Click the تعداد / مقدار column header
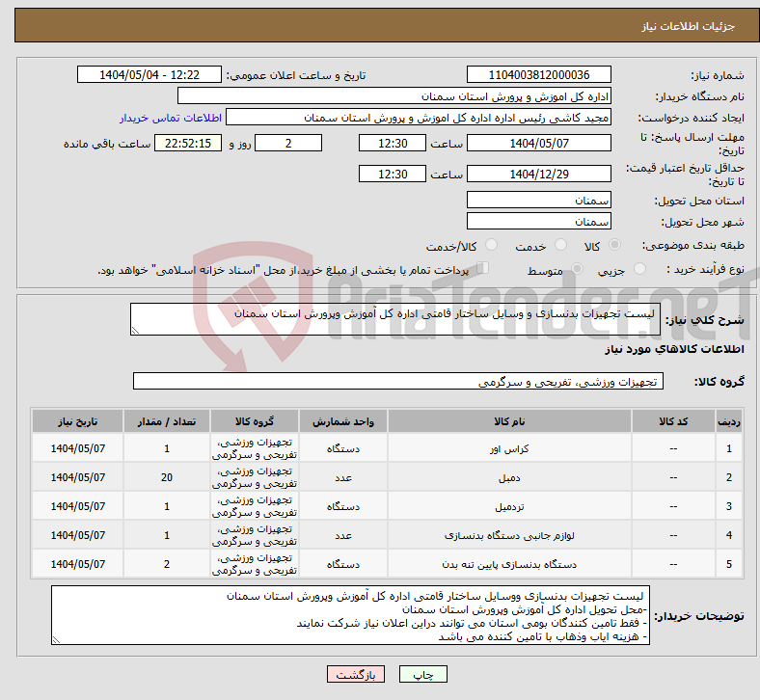 [167, 421]
